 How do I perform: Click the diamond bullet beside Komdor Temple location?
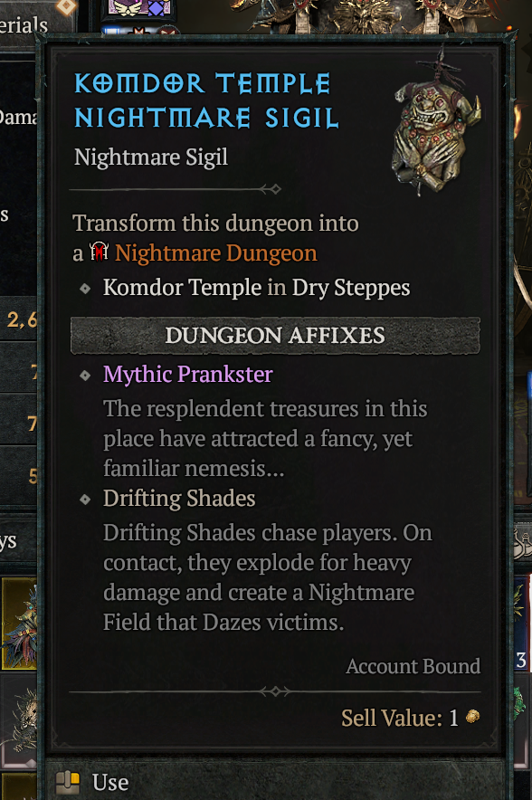(85, 289)
